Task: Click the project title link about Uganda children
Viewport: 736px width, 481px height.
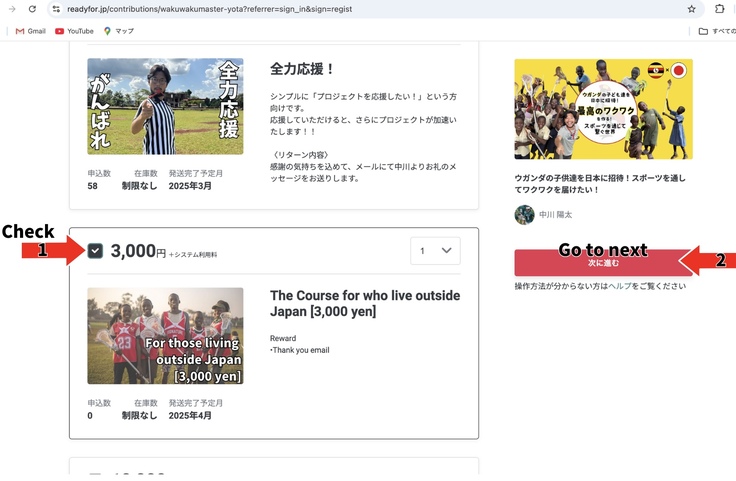Action: point(600,183)
